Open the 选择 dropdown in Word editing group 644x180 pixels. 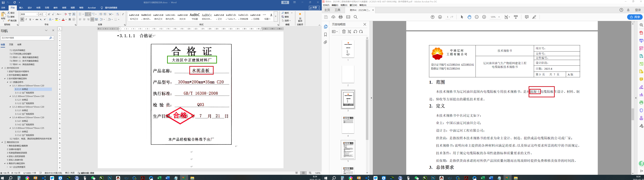pyautogui.click(x=287, y=21)
